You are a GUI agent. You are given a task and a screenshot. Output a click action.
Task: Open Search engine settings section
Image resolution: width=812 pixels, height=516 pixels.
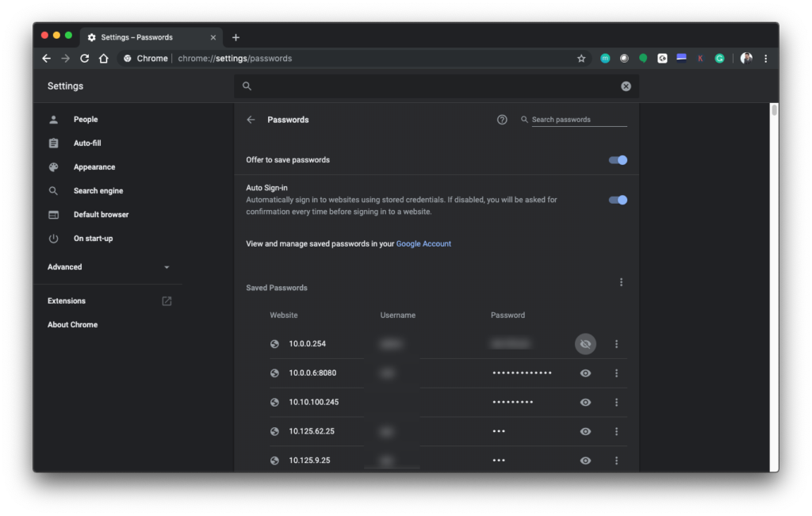click(98, 191)
